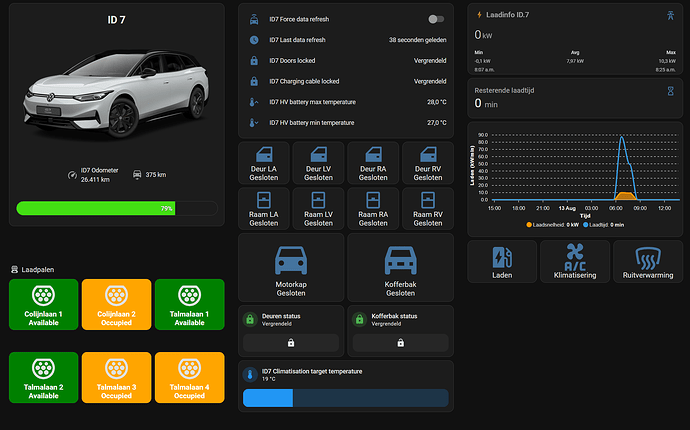Click the Vergrendeld value for Charging cable locked
Screen dimensions: 690x430
click(430, 81)
